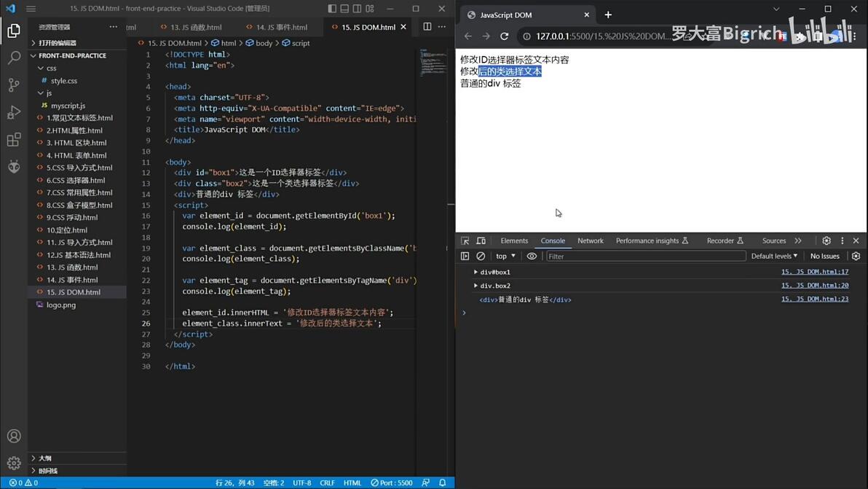Split the editor to the right
This screenshot has height=489, width=868.
(427, 26)
